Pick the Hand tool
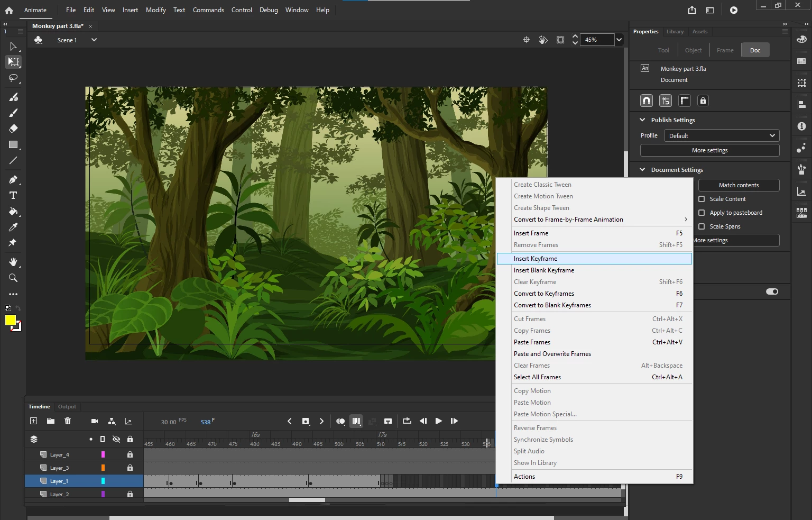 click(13, 262)
